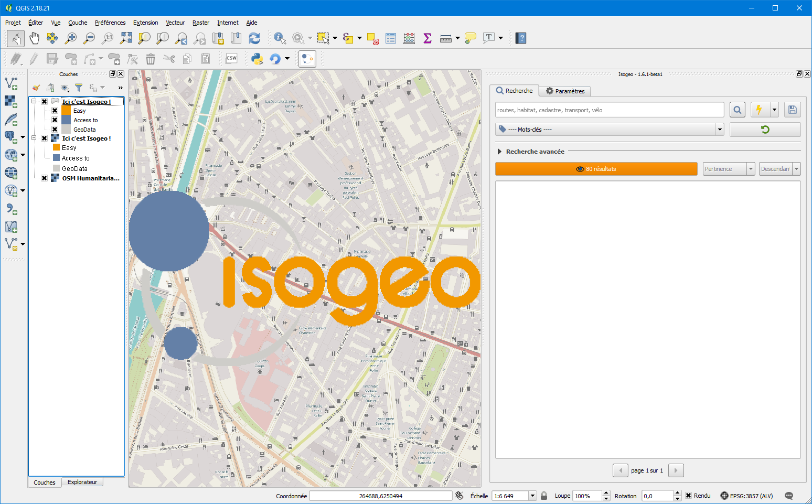Click the Zoom In magnifier tool
This screenshot has height=504, width=812.
(70, 38)
